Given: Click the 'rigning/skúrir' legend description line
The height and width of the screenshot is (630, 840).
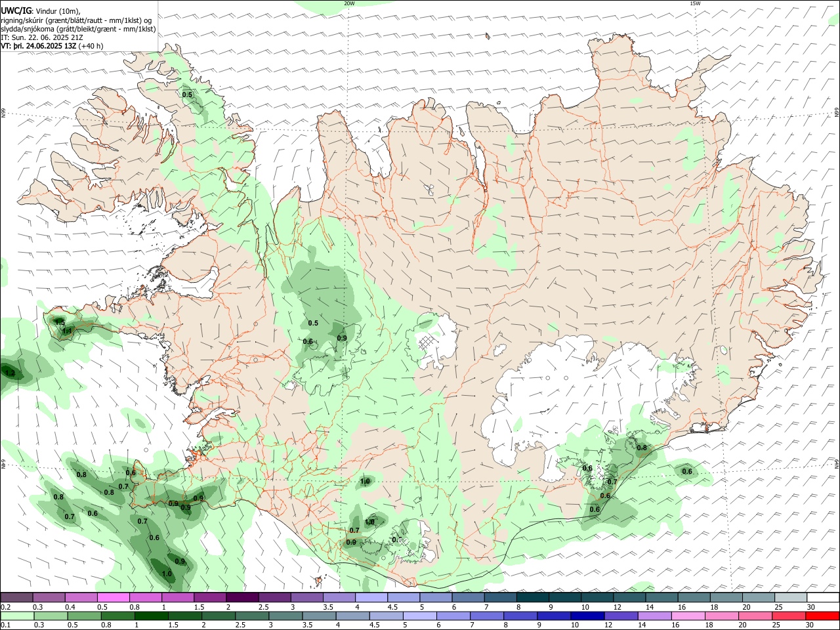Looking at the screenshot, I should click(x=76, y=20).
